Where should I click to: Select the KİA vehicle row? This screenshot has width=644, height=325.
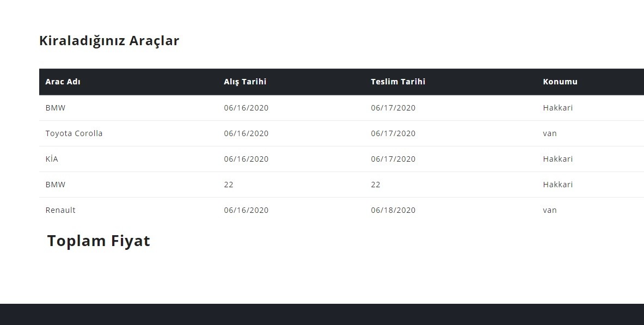click(341, 159)
